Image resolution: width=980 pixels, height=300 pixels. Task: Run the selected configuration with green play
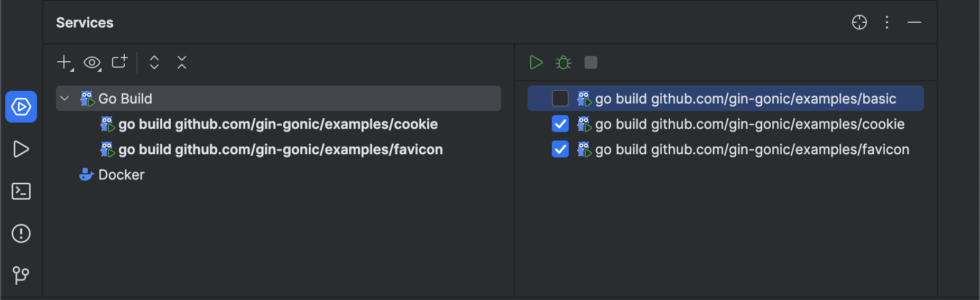coord(536,62)
